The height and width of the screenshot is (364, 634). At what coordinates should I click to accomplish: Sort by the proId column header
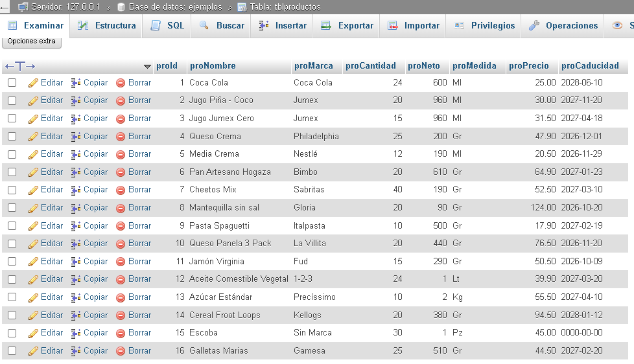click(x=167, y=66)
